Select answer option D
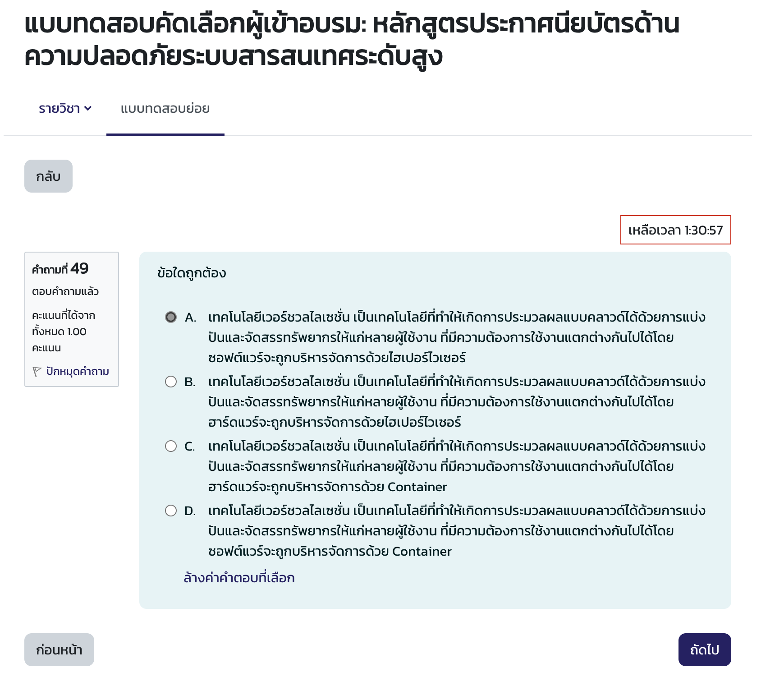761x700 pixels. [170, 511]
